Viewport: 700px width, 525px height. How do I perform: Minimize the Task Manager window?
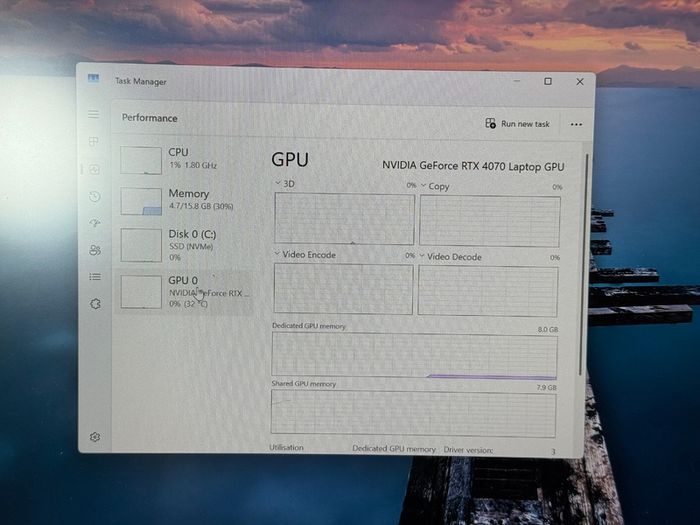[x=517, y=81]
